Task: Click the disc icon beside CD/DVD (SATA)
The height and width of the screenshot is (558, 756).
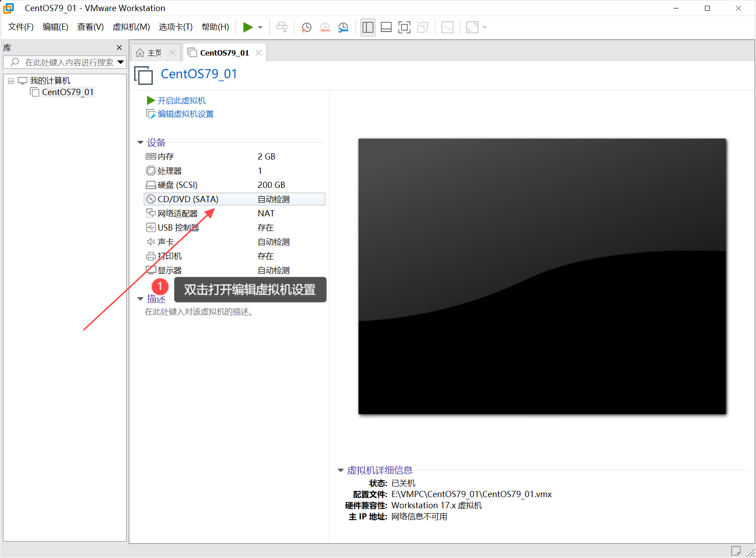Action: (x=151, y=199)
